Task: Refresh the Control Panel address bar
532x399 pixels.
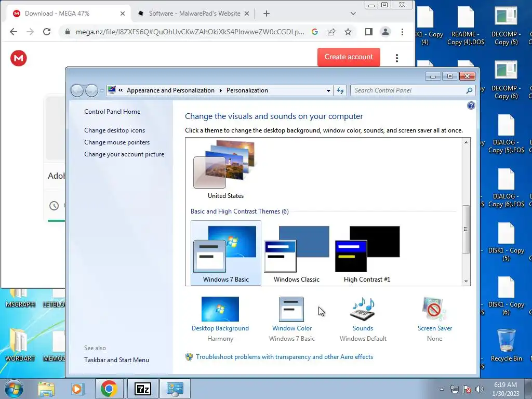Action: pos(340,90)
